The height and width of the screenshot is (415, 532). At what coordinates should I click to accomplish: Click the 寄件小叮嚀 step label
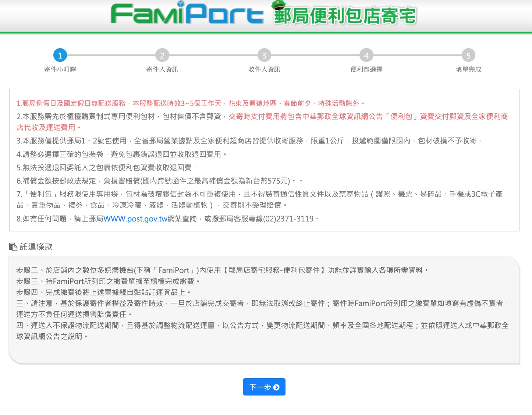60,70
